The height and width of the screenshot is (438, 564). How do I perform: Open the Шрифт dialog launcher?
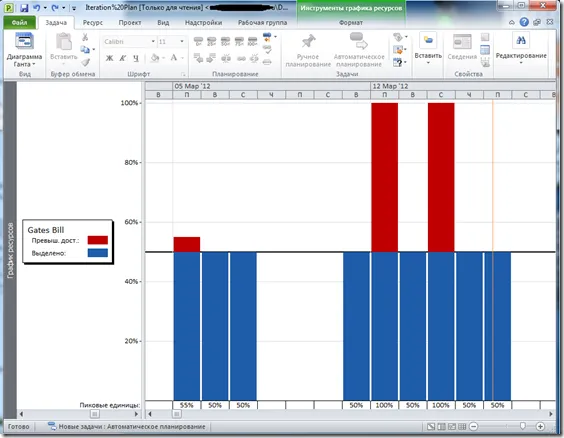183,74
